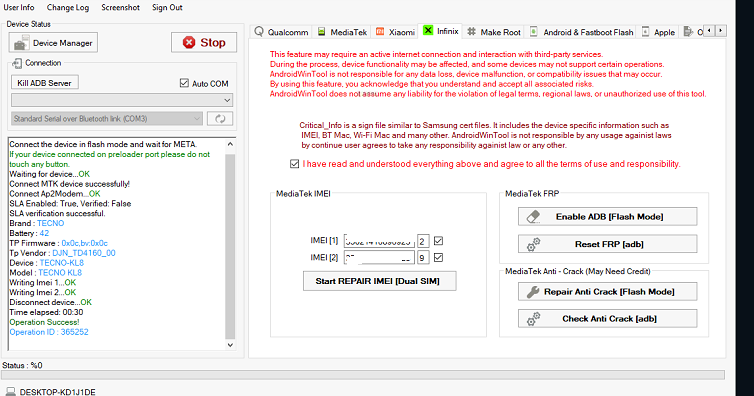754x396 pixels.
Task: Click the Qualcomm tab icon
Action: point(259,31)
